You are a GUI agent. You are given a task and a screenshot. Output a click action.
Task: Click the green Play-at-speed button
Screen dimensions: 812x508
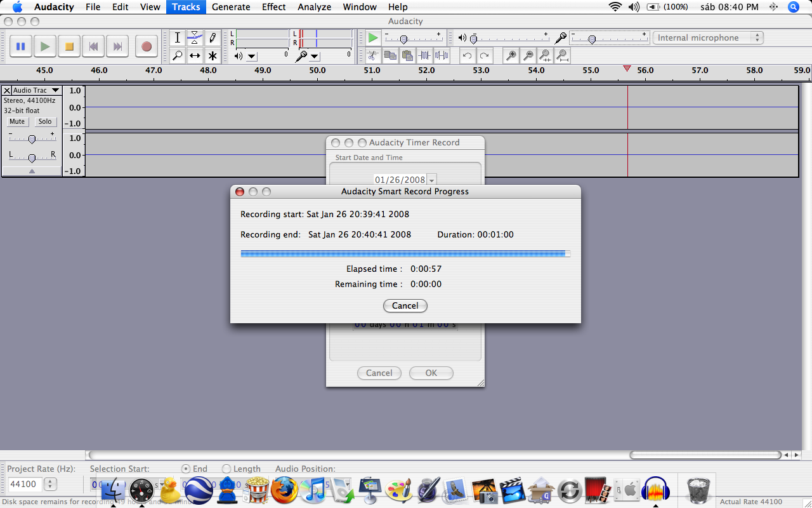373,37
